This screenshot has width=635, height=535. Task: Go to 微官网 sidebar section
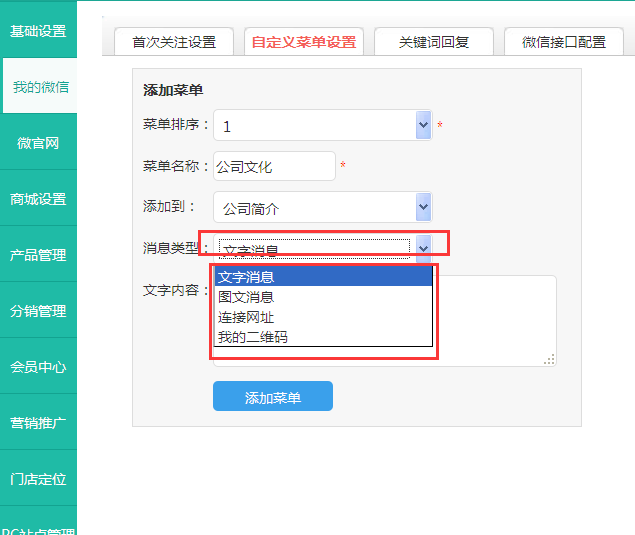pos(38,143)
